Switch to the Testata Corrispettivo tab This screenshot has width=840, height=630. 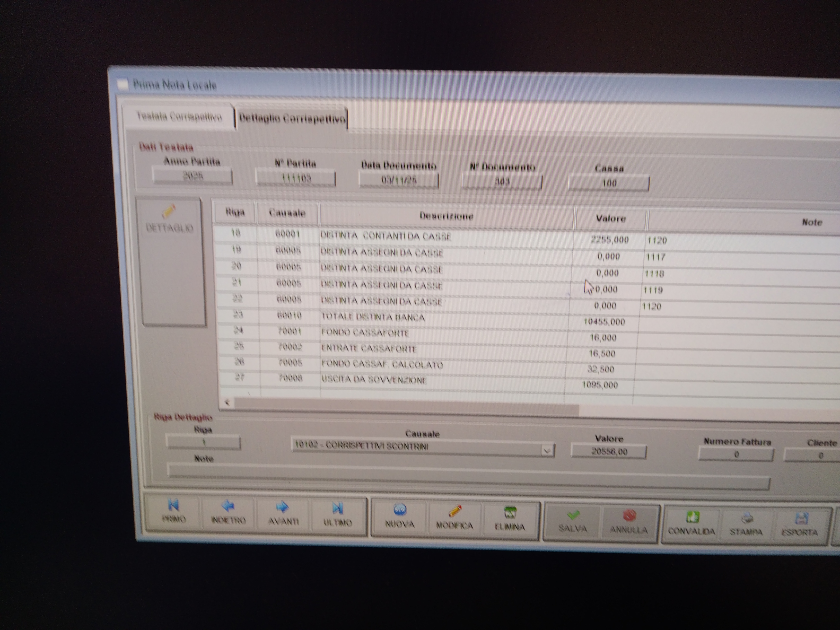pos(179,117)
